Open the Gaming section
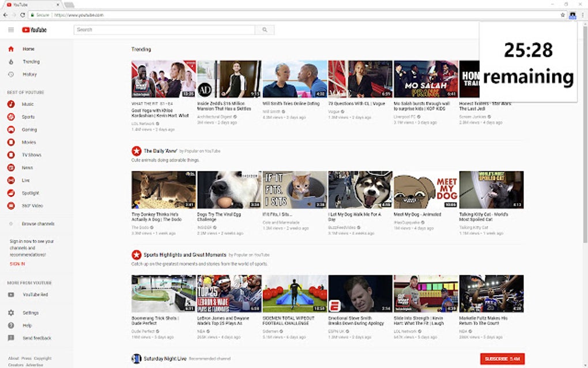This screenshot has width=588, height=368. point(10,129)
